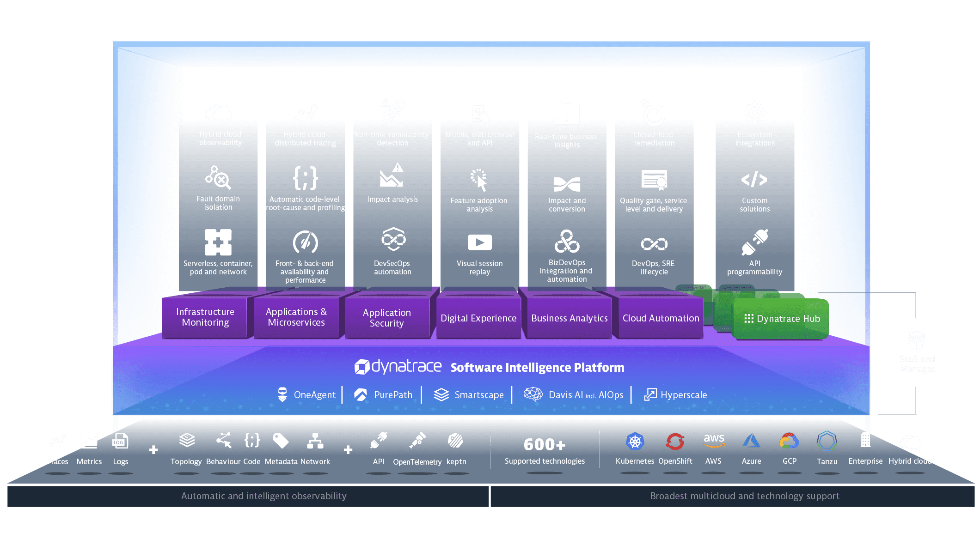Click the Automatic and intelligent observability bar
This screenshot has width=980, height=551.
pyautogui.click(x=248, y=496)
